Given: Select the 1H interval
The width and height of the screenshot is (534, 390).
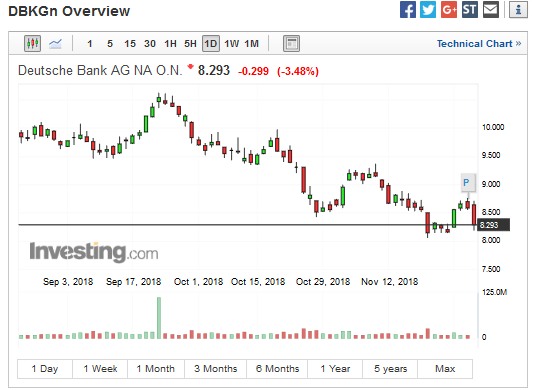Looking at the screenshot, I should point(170,44).
